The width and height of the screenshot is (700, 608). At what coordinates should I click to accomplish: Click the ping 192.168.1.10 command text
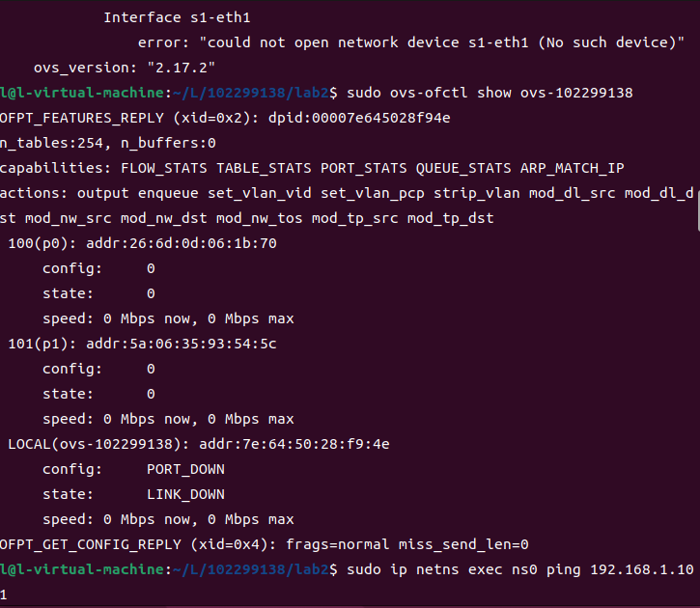519,570
